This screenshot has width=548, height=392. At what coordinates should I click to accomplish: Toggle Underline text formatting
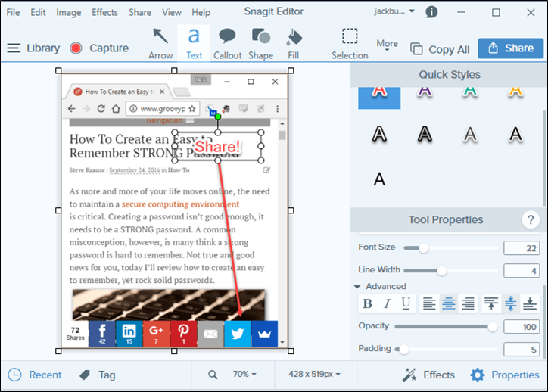coord(406,303)
